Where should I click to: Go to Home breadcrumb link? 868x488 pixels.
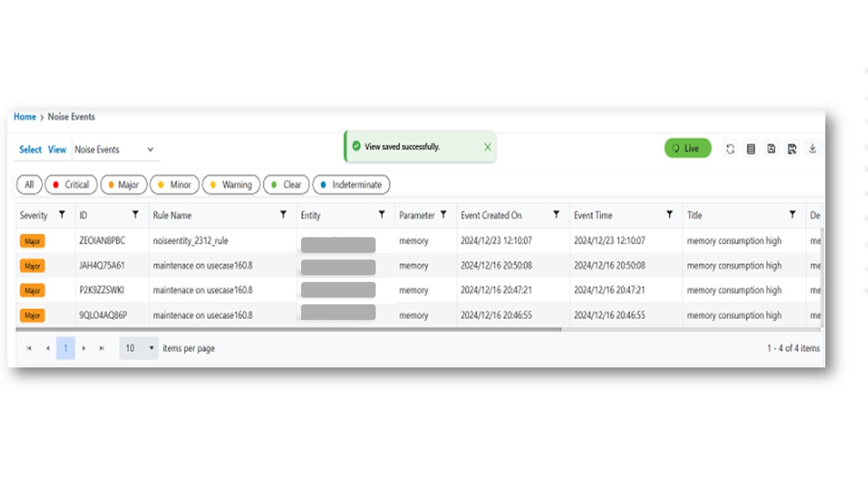(x=24, y=117)
